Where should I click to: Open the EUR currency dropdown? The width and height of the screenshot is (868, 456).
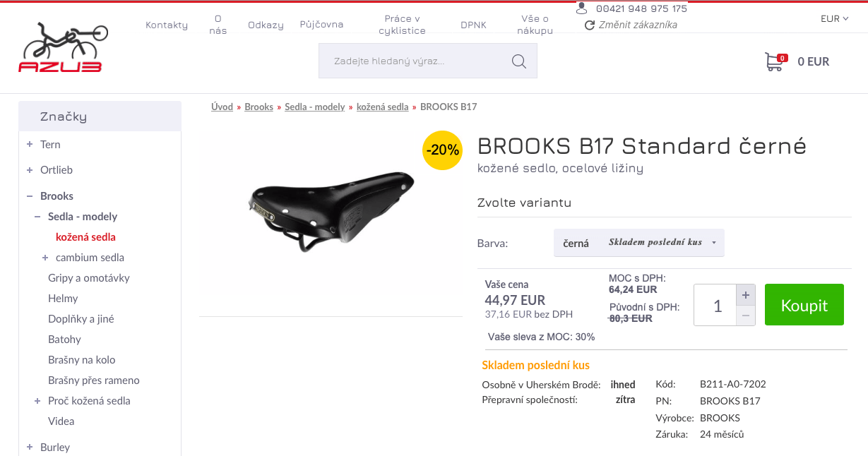click(834, 19)
